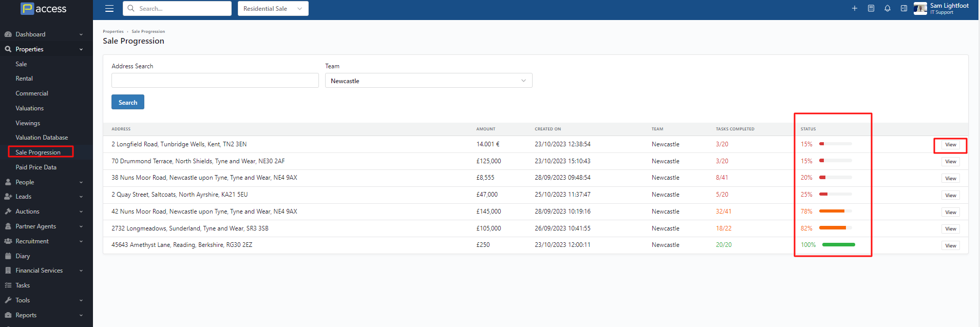
Task: Toggle the hamburger sidebar menu
Action: pos(109,9)
